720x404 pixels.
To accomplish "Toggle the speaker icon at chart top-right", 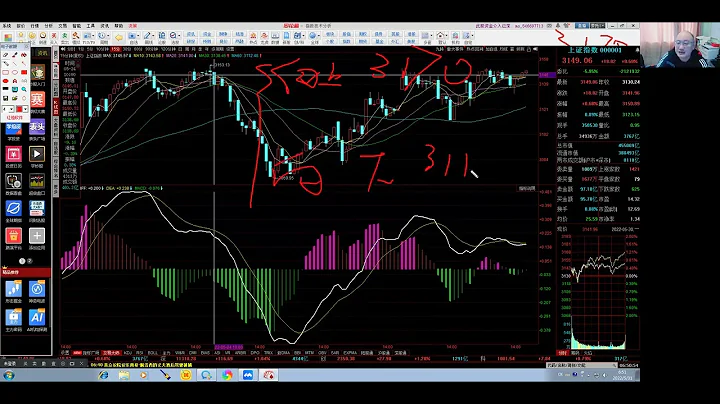I will tap(535, 49).
